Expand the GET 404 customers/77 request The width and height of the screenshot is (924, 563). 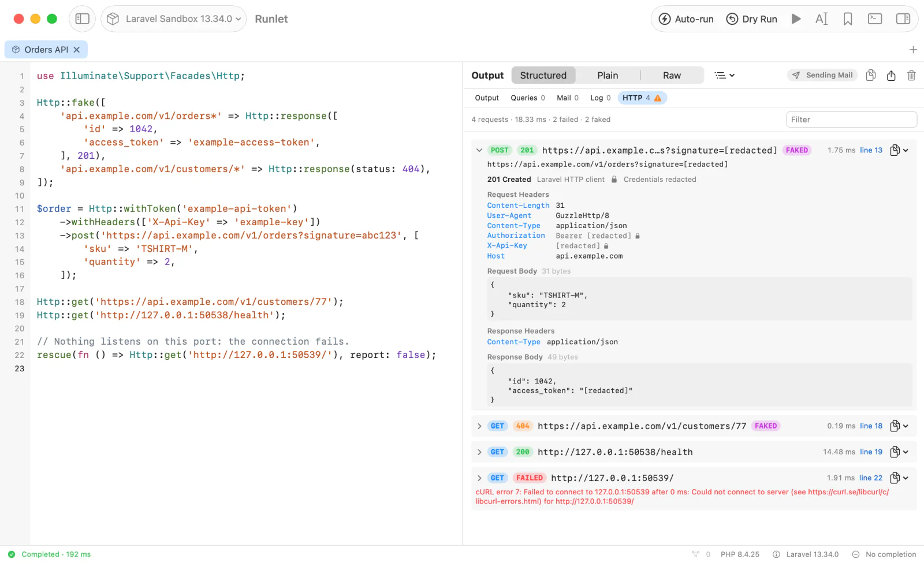[479, 426]
